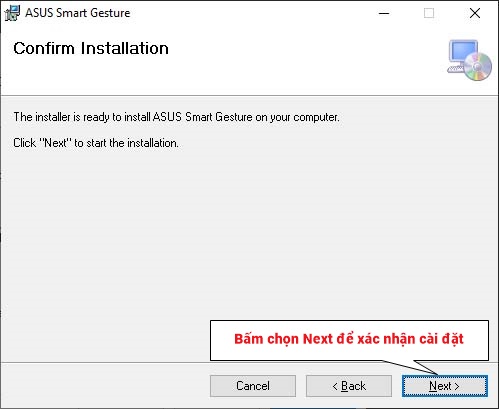Click the CD disc in the banner graphic
The width and height of the screenshot is (499, 409).
477,67
